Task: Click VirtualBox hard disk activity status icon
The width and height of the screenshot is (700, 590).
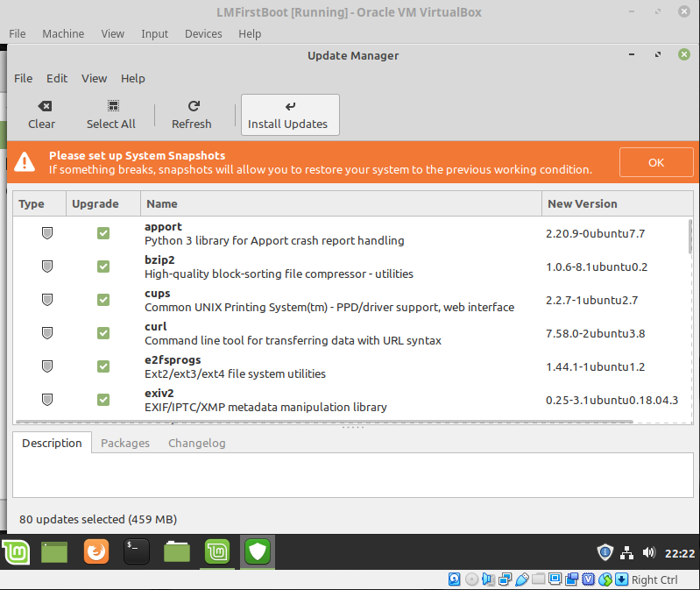Action: [454, 579]
